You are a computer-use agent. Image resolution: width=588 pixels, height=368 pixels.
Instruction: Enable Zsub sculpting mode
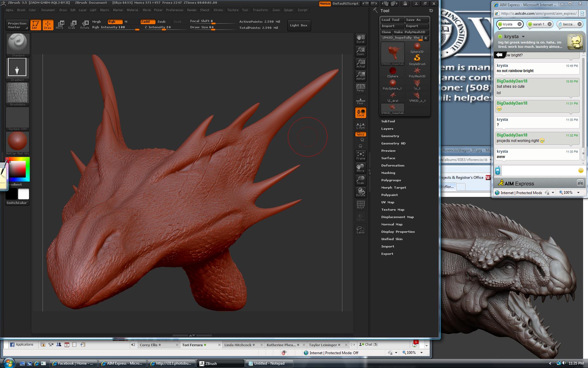pos(161,22)
